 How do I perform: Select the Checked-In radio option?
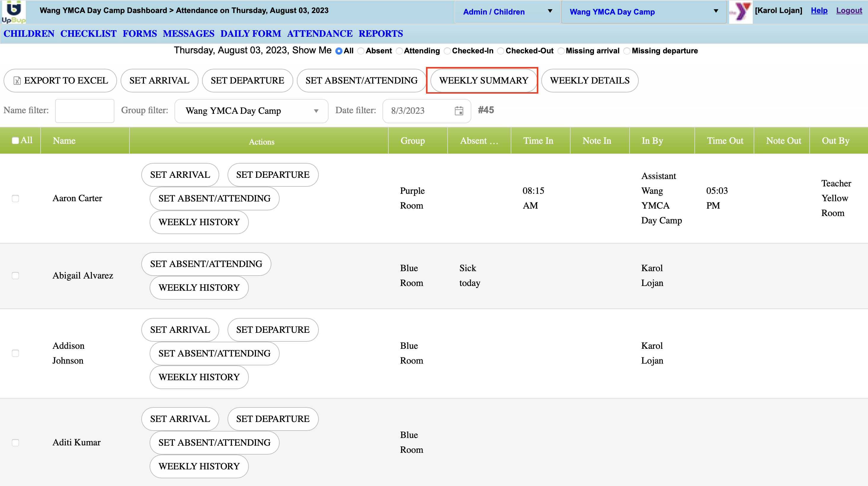click(x=447, y=51)
